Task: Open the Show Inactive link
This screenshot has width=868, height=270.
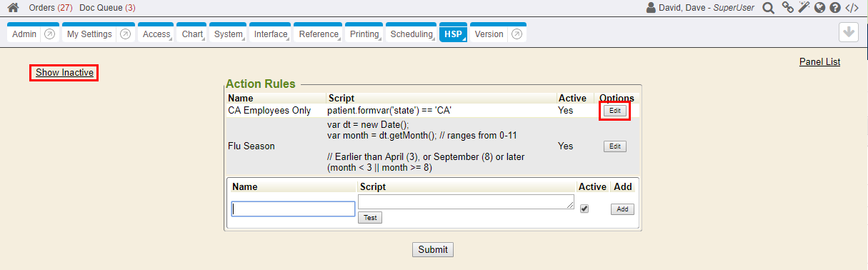Action: click(x=64, y=73)
